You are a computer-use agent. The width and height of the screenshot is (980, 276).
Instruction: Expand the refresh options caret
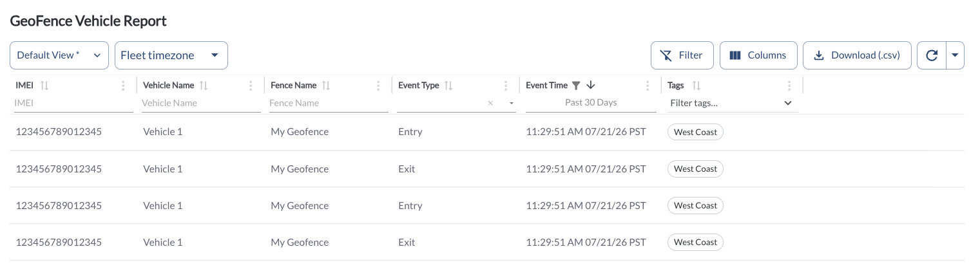click(955, 55)
